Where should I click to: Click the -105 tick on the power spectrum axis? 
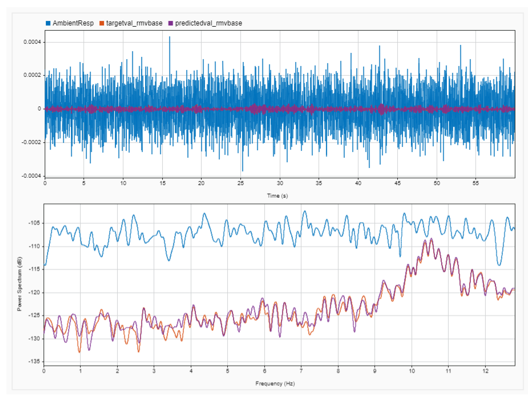point(35,223)
